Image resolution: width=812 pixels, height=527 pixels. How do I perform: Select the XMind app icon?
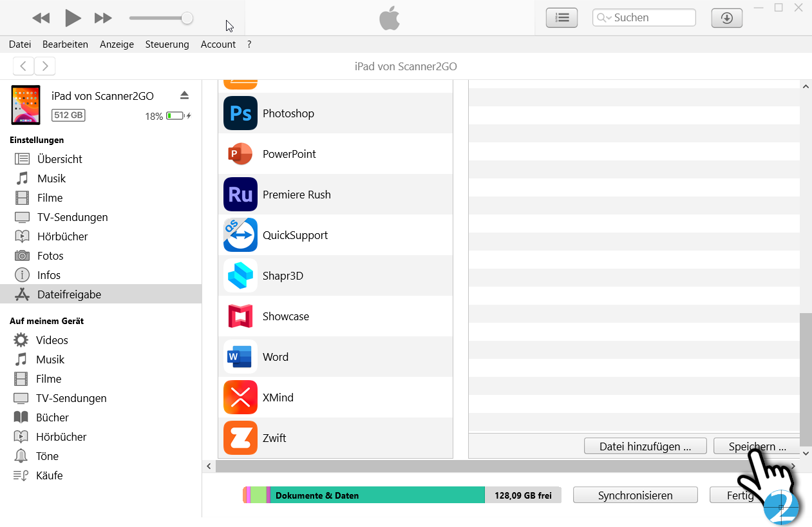(240, 398)
